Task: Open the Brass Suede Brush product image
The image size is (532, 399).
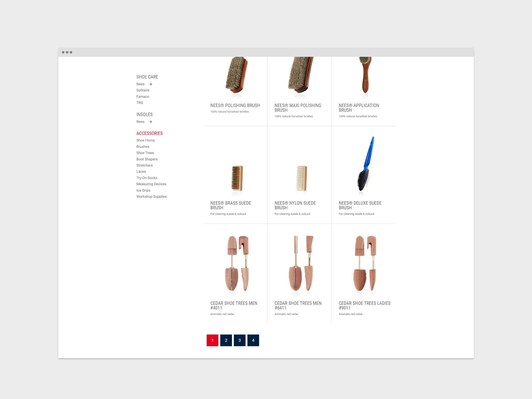Action: [x=237, y=178]
